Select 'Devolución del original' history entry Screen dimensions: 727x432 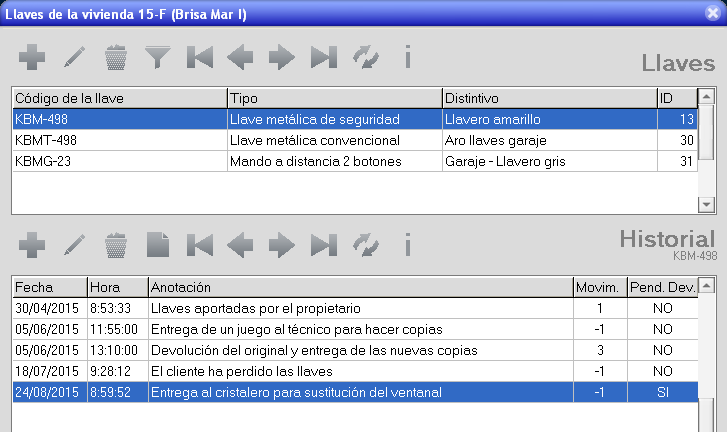355,350
